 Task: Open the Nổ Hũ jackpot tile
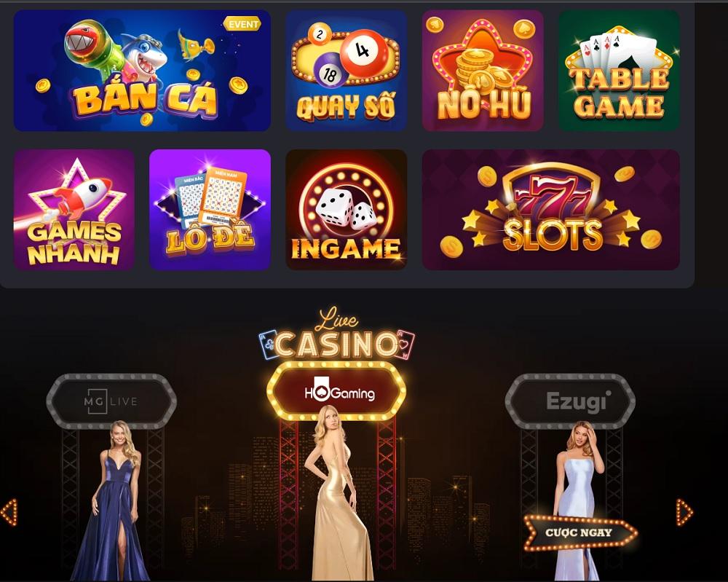click(x=483, y=71)
